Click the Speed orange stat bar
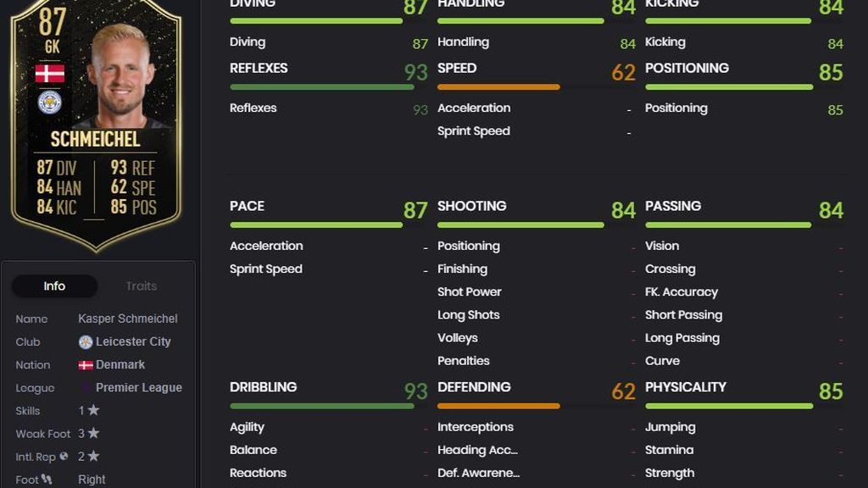Image resolution: width=868 pixels, height=488 pixels. point(498,87)
